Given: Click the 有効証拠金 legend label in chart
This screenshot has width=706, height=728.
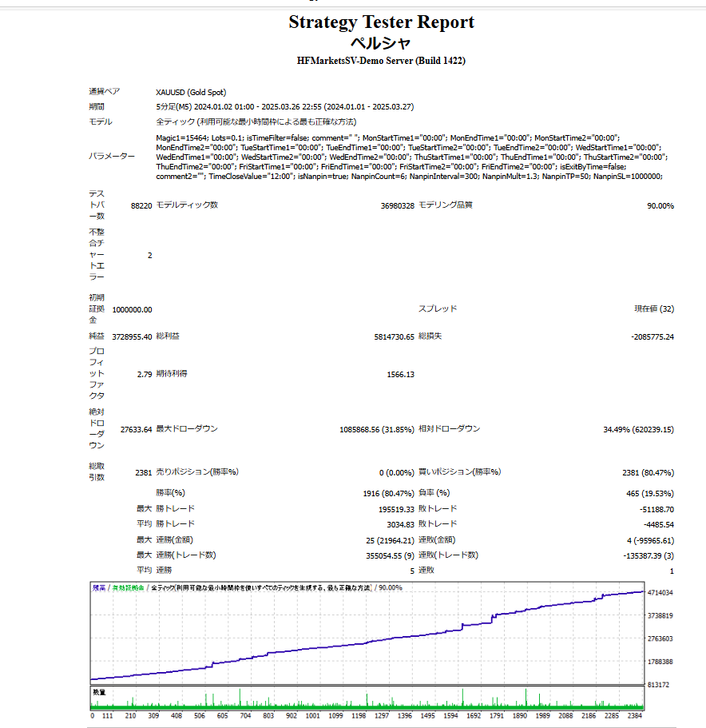Looking at the screenshot, I should [x=128, y=588].
